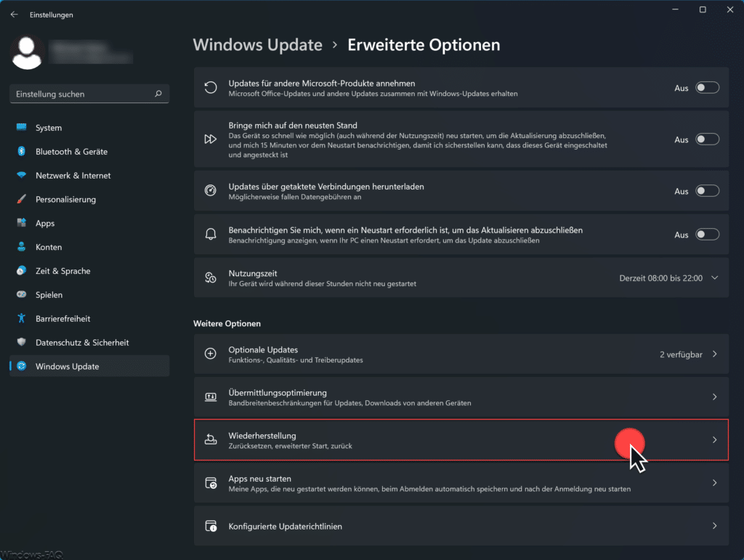The width and height of the screenshot is (744, 560).
Task: Open Optionale Updates entry
Action: tap(461, 354)
